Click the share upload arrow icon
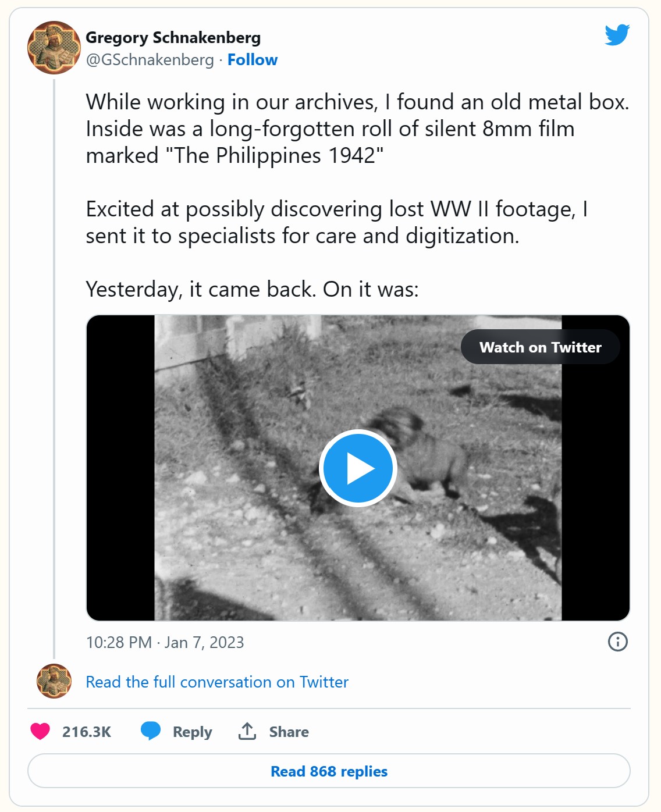Viewport: 661px width, 812px height. click(247, 731)
